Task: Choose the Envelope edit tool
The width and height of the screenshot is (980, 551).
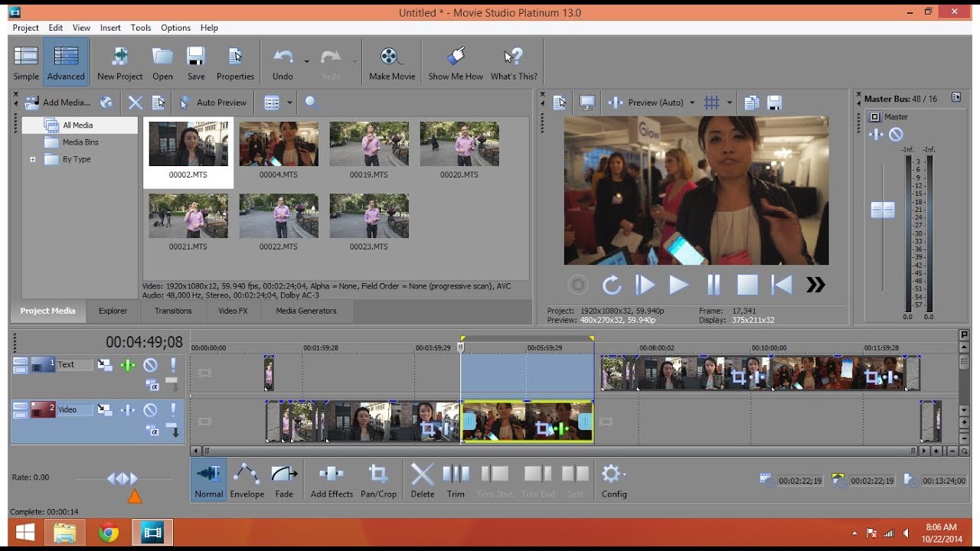Action: [247, 481]
